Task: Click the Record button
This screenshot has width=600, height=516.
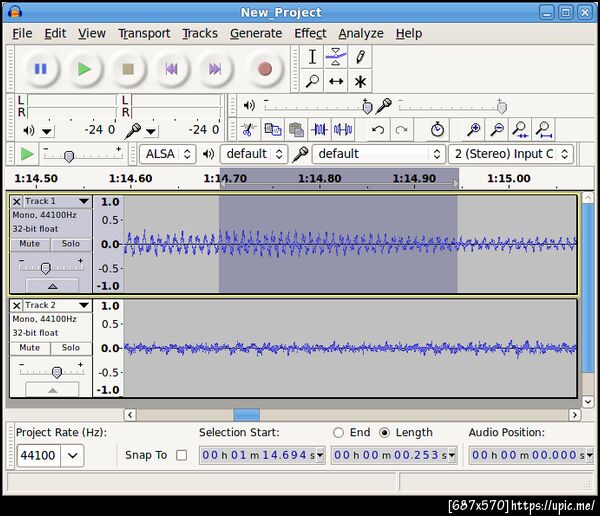Action: [x=264, y=69]
